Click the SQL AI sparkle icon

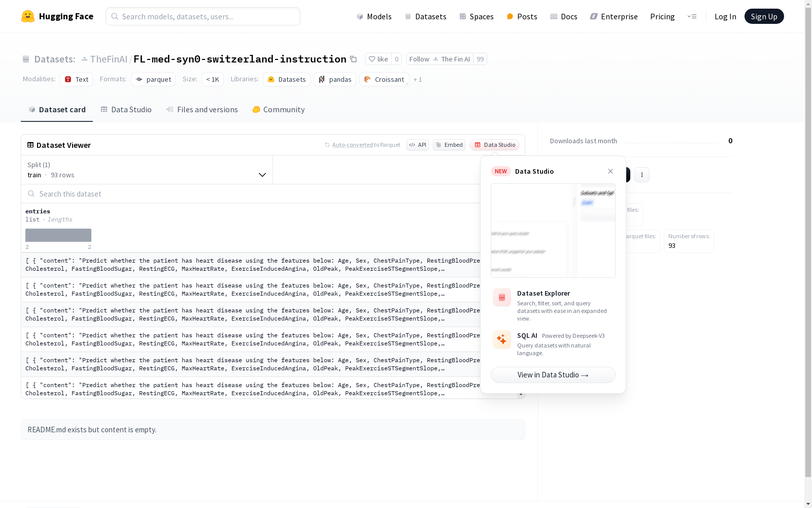pyautogui.click(x=502, y=339)
